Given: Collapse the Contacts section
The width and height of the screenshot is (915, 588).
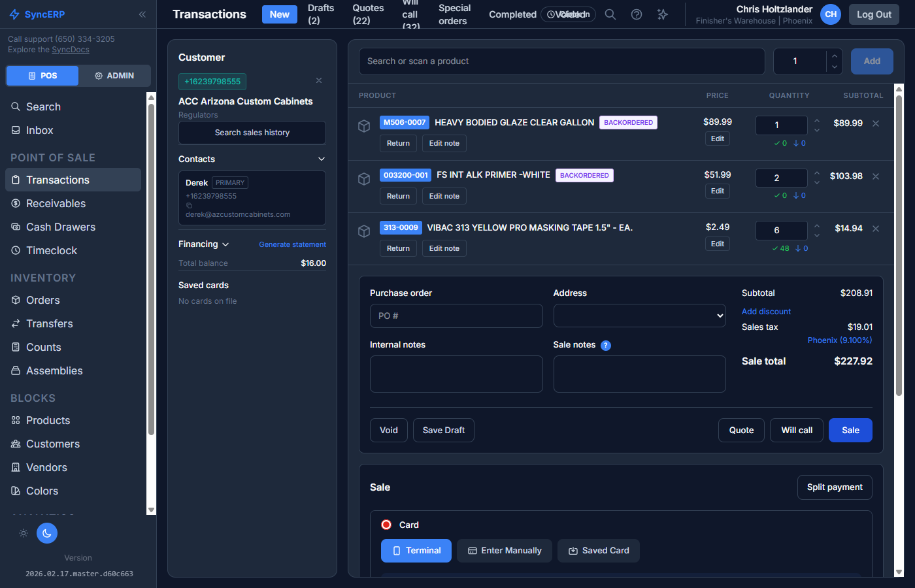Looking at the screenshot, I should [321, 159].
